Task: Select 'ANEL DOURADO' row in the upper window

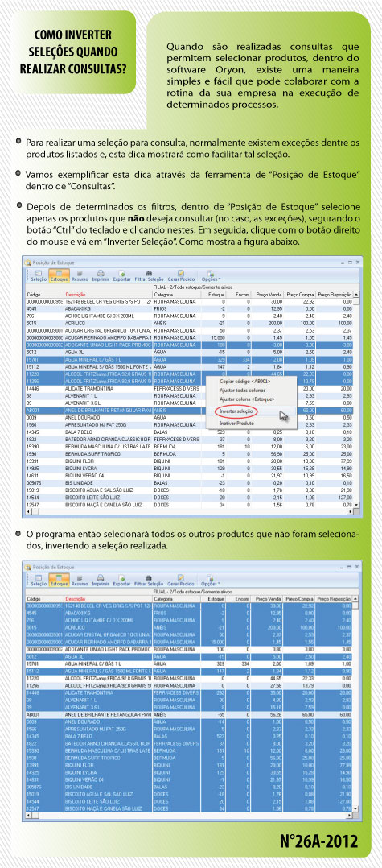Action: (x=190, y=417)
